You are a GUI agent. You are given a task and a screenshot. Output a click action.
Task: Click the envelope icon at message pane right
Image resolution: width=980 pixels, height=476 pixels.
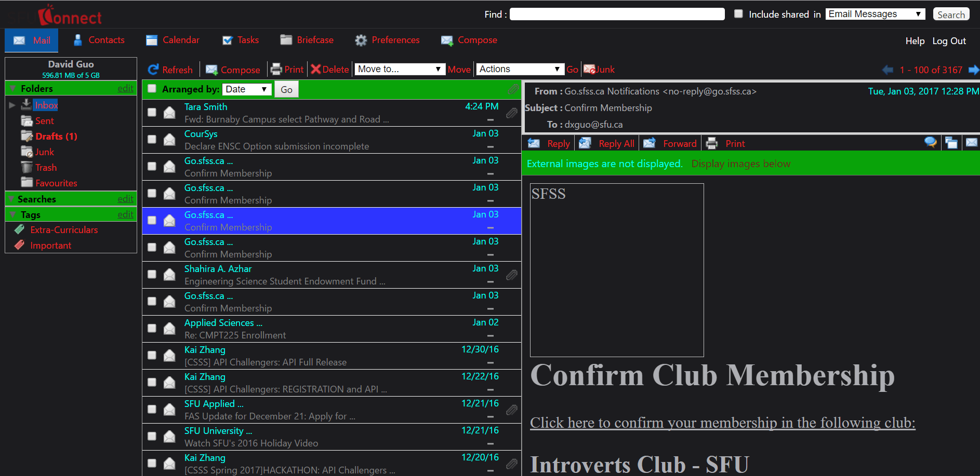coord(972,142)
